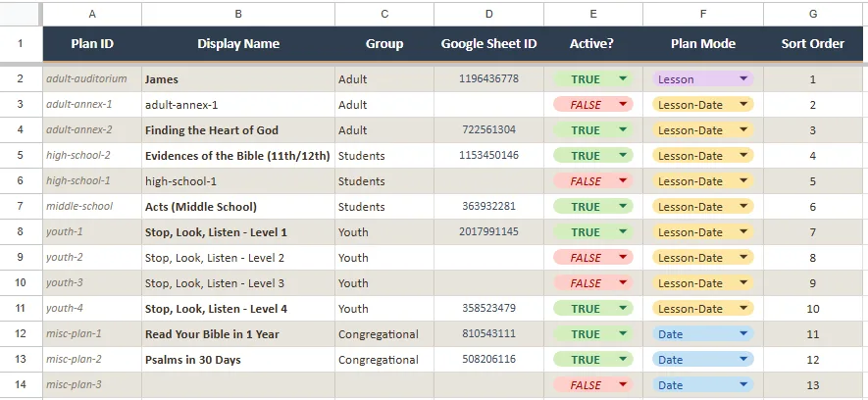Screen dimensions: 868x400
Task: Select column A header
Action: pos(92,14)
